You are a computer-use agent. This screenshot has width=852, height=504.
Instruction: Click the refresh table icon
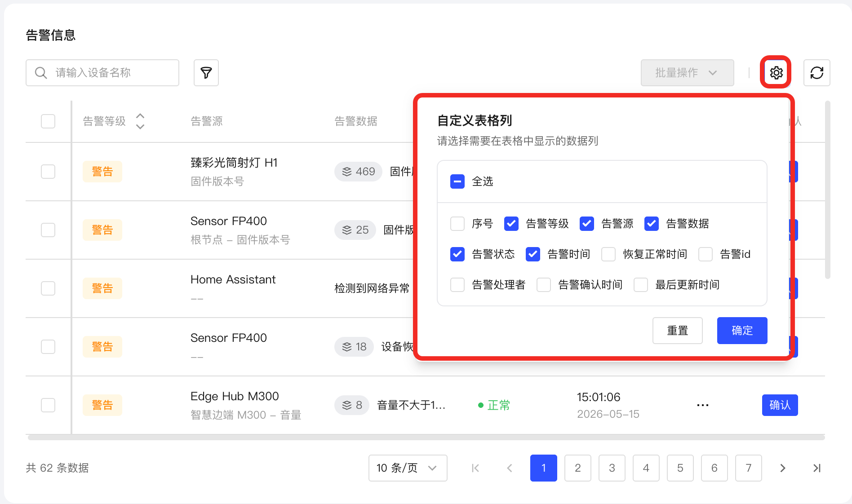[816, 73]
